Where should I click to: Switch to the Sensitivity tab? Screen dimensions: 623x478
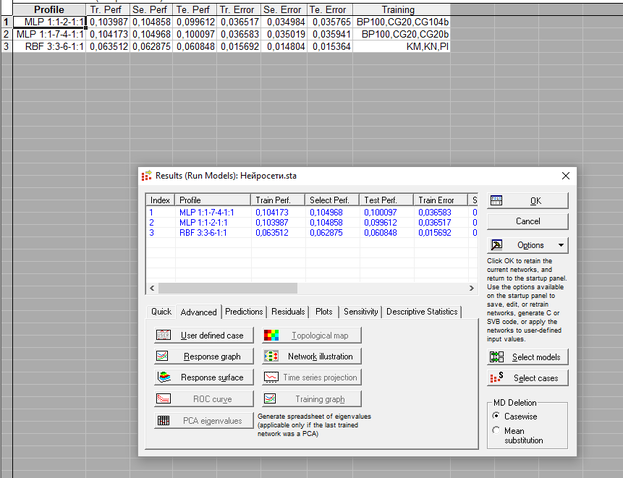click(361, 312)
